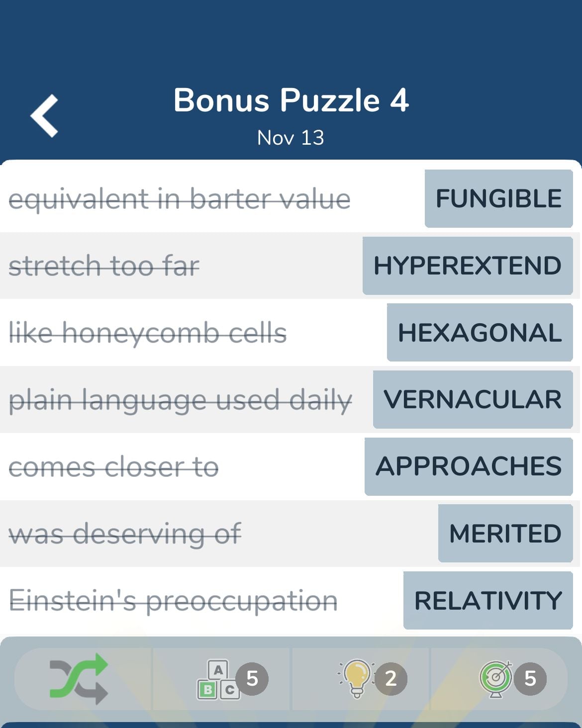Select the RELATIVITY answer tile

tap(488, 600)
